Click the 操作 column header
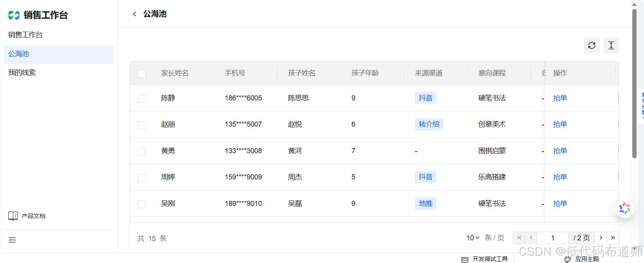 click(x=560, y=73)
